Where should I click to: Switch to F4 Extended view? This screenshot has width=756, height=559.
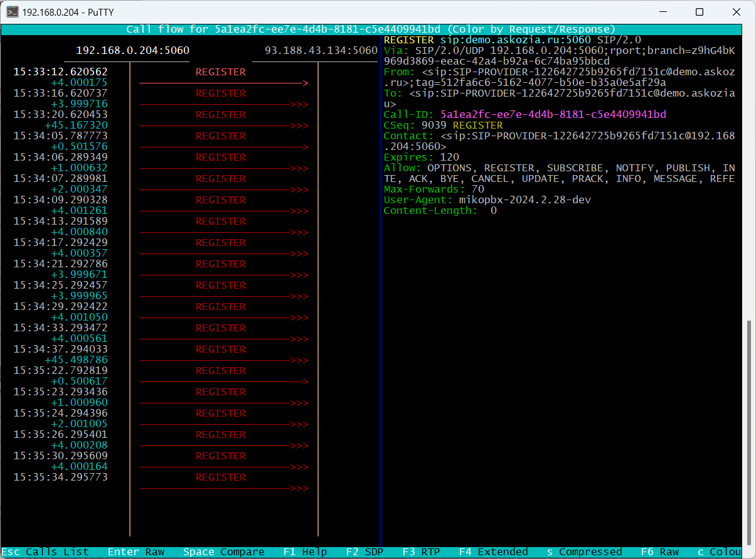(x=493, y=552)
